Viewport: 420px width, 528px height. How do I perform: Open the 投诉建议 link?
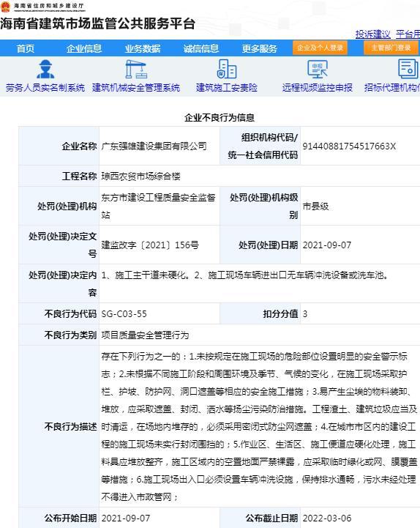click(x=373, y=34)
